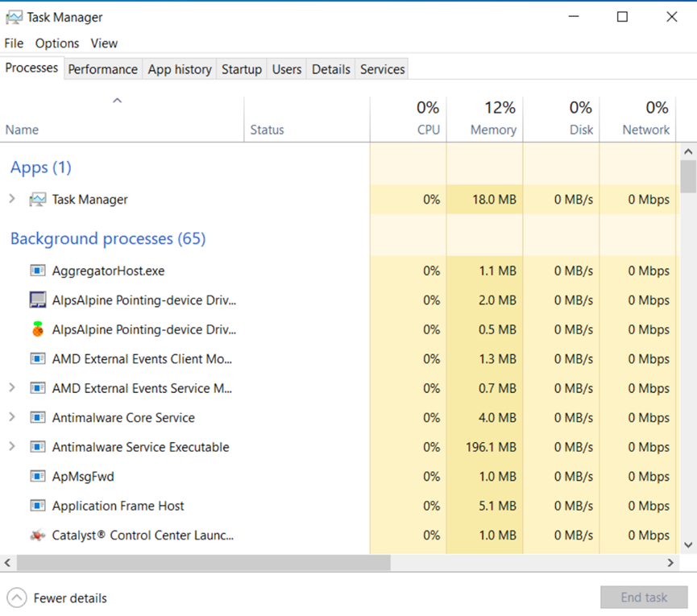Click the vertical scrollbar thumb

click(688, 176)
